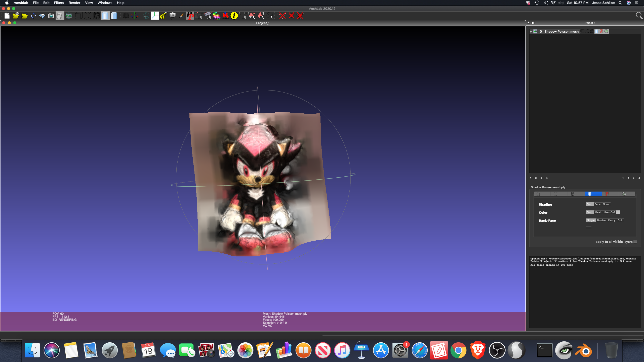Viewport: 644px width, 362px height.
Task: Open the Render menu
Action: [x=74, y=3]
